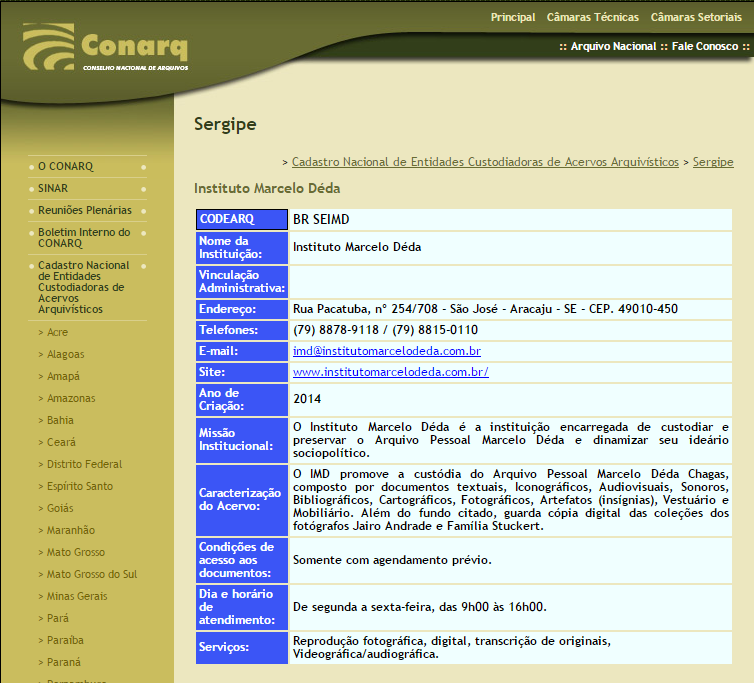Image resolution: width=754 pixels, height=683 pixels.
Task: Click the imd@institutomarcelodeda.com.br email link
Action: [x=387, y=351]
